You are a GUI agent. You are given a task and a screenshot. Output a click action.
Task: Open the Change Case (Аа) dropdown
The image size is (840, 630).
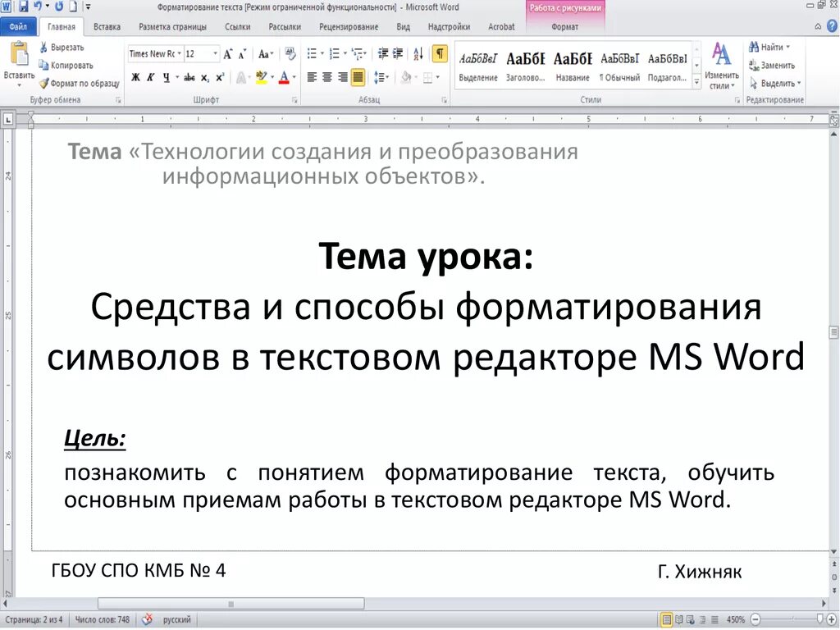[266, 54]
